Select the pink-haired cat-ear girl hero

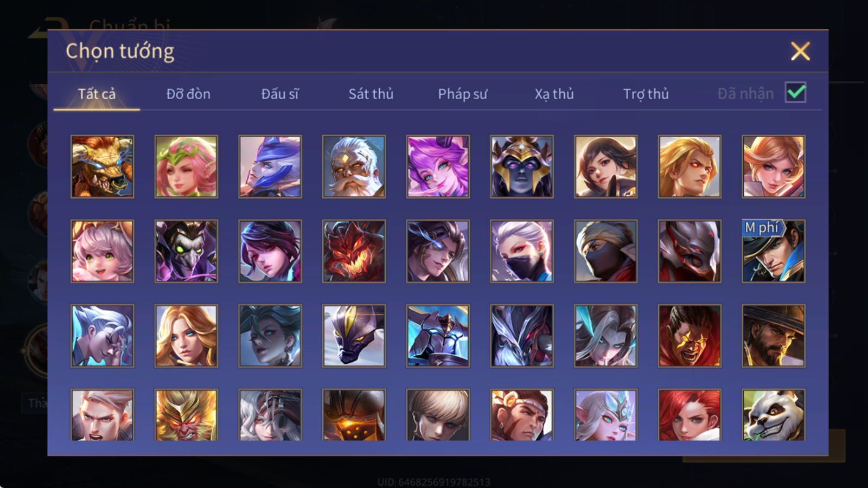pyautogui.click(x=102, y=251)
